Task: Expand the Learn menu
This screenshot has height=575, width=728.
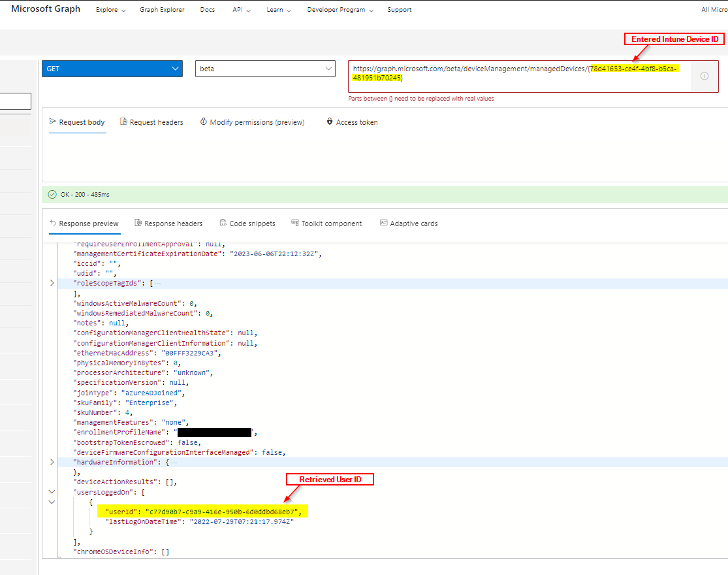Action: tap(279, 10)
